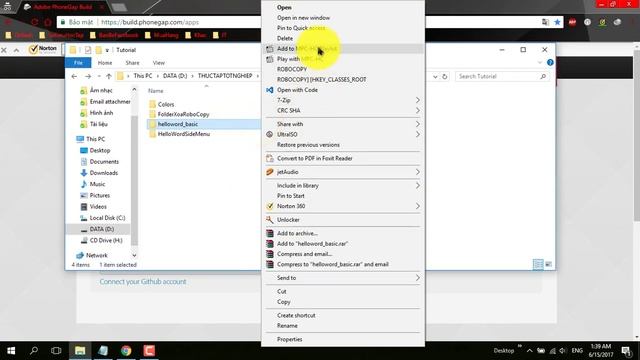Open Explorer help question mark icon
640x360 pixels.
(550, 62)
